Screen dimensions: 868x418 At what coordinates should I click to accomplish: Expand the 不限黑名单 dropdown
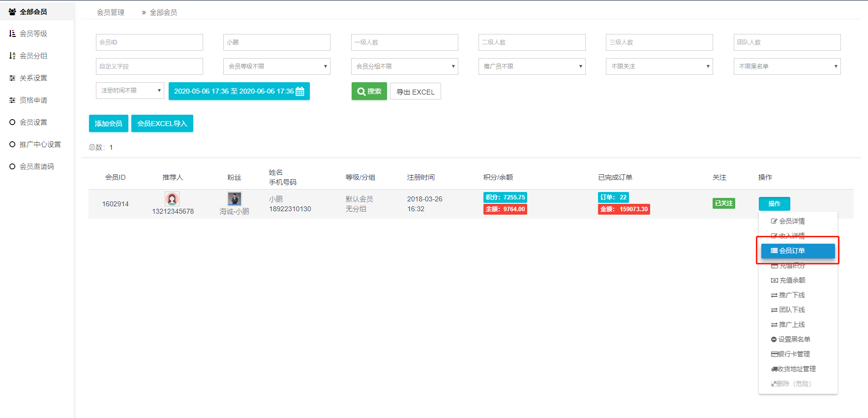pyautogui.click(x=787, y=66)
